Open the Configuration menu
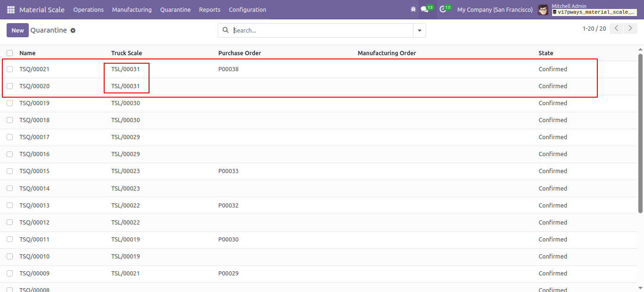This screenshot has height=292, width=644. coord(248,9)
